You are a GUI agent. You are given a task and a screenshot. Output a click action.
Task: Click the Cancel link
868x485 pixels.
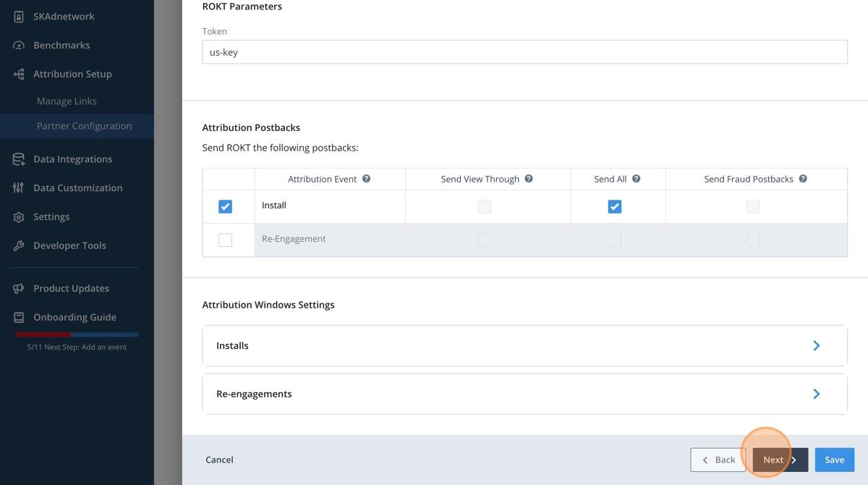click(x=219, y=460)
